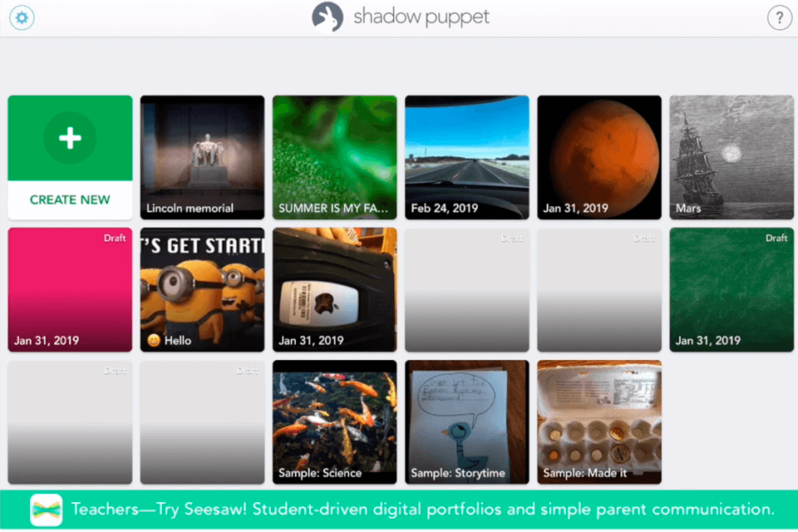
Task: Tap the plus icon on the green tile
Action: point(70,138)
